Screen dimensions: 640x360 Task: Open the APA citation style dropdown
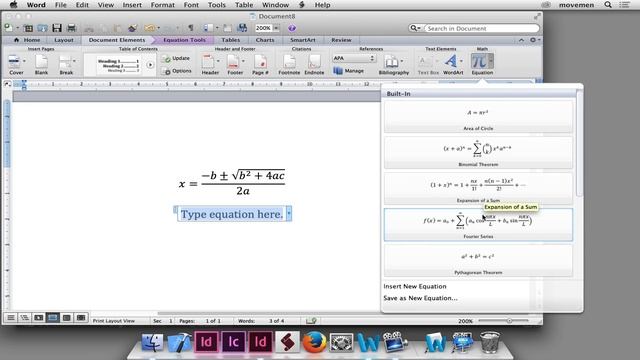[353, 58]
